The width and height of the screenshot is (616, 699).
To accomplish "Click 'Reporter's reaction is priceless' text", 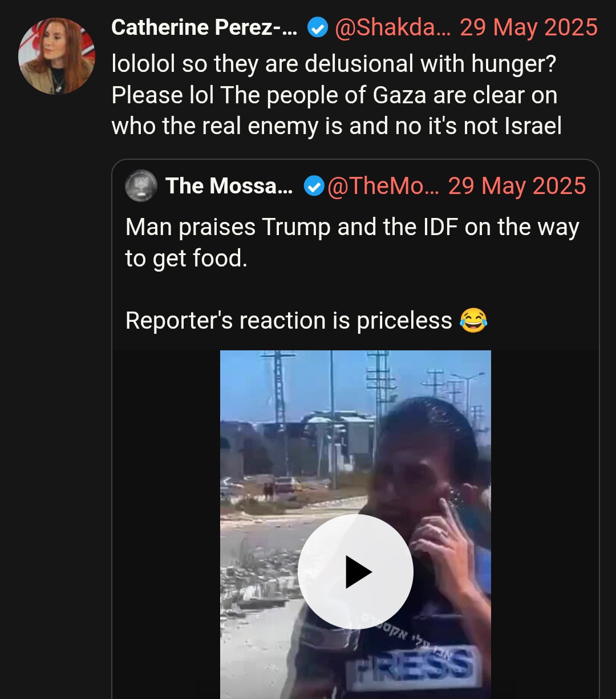I will [289, 321].
